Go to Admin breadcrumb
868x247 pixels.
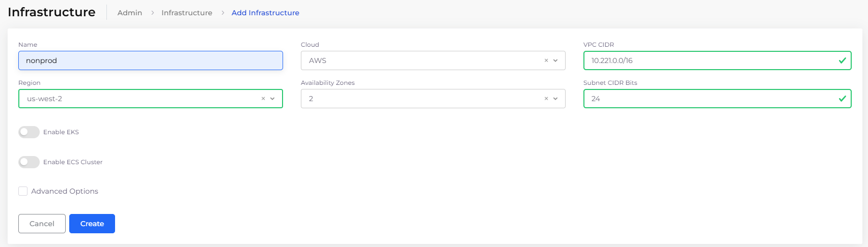tap(130, 13)
